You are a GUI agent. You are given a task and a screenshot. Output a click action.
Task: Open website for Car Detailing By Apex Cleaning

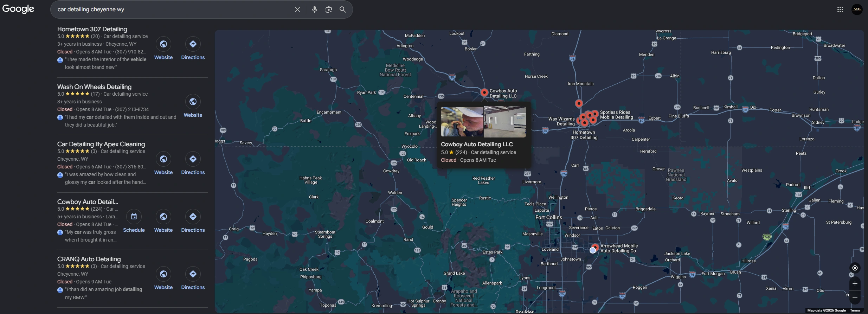[x=163, y=164]
